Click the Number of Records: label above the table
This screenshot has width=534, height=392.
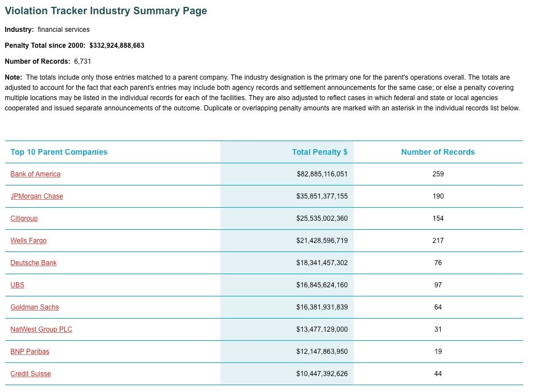pyautogui.click(x=38, y=61)
